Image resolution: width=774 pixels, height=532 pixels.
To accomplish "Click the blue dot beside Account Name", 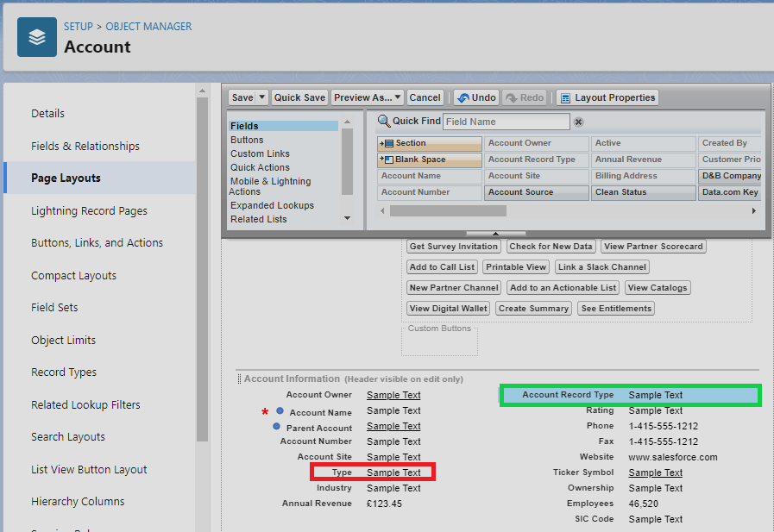I will (x=280, y=410).
